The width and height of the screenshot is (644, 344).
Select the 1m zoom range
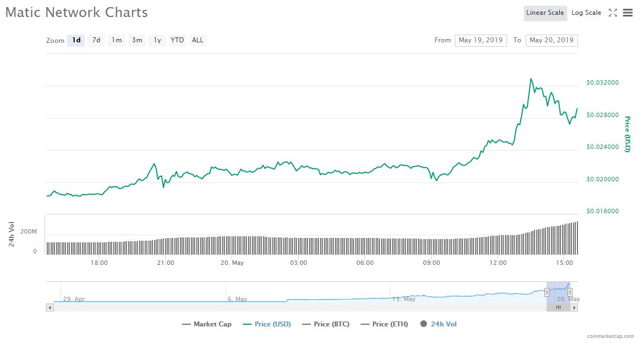tap(117, 40)
